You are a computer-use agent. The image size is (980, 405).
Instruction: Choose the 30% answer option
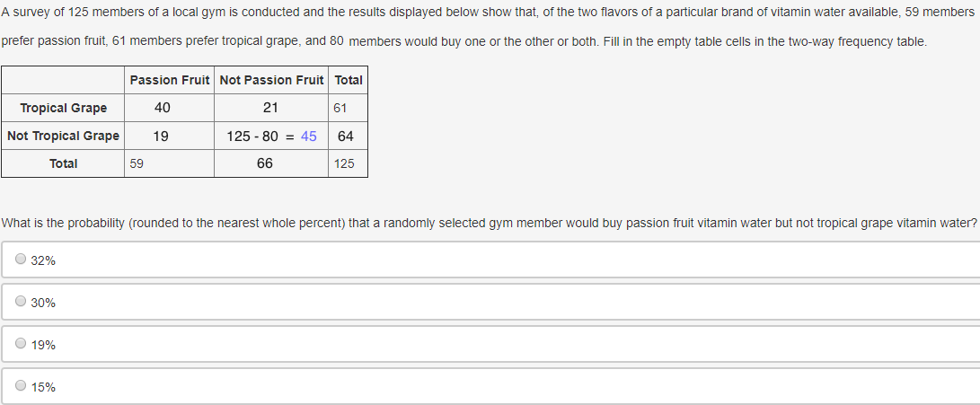[x=21, y=303]
